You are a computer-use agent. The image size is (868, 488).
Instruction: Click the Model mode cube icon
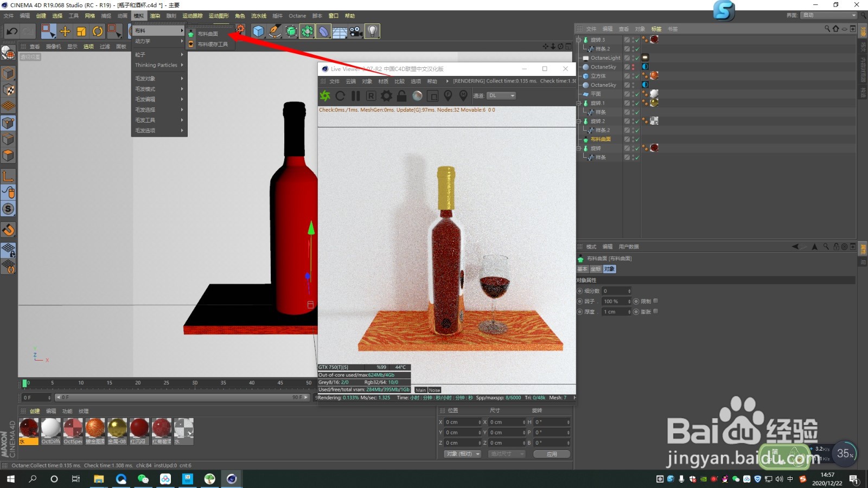point(8,73)
